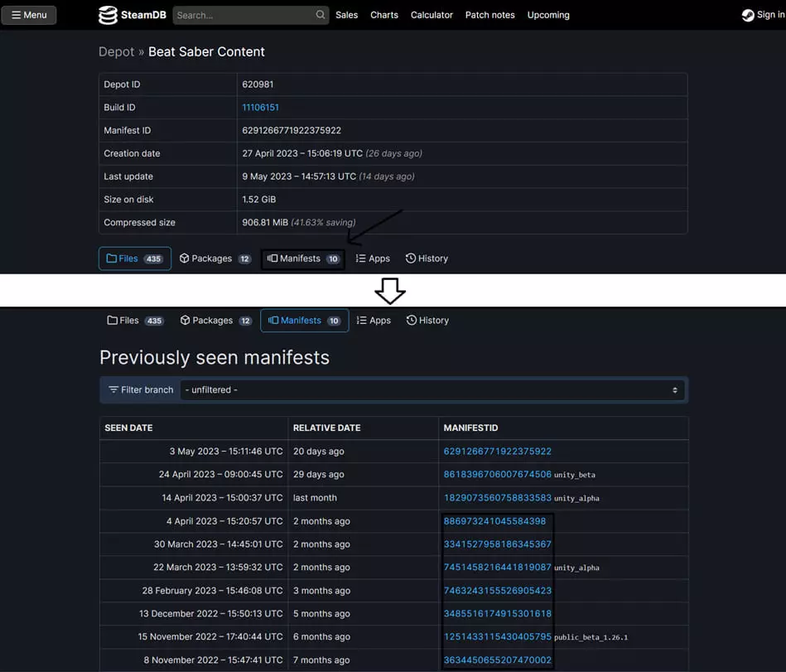
Task: Open the hamburger Menu button
Action: point(28,15)
